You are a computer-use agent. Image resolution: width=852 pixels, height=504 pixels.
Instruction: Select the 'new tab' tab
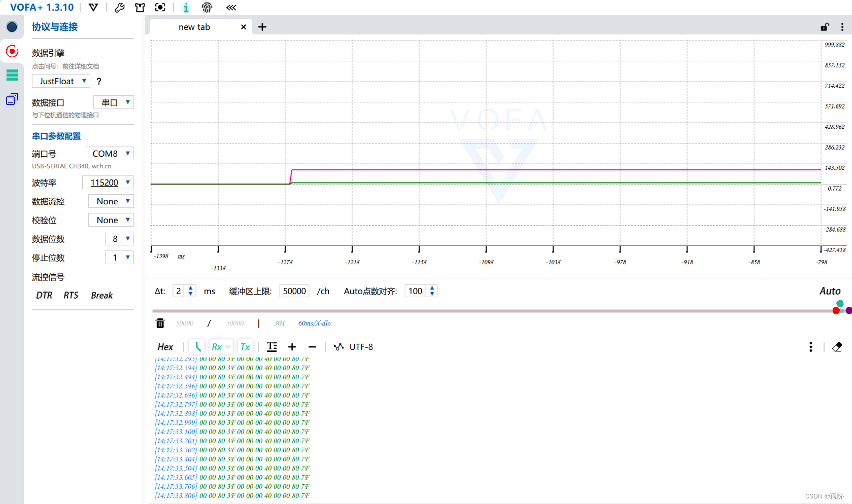pos(194,27)
